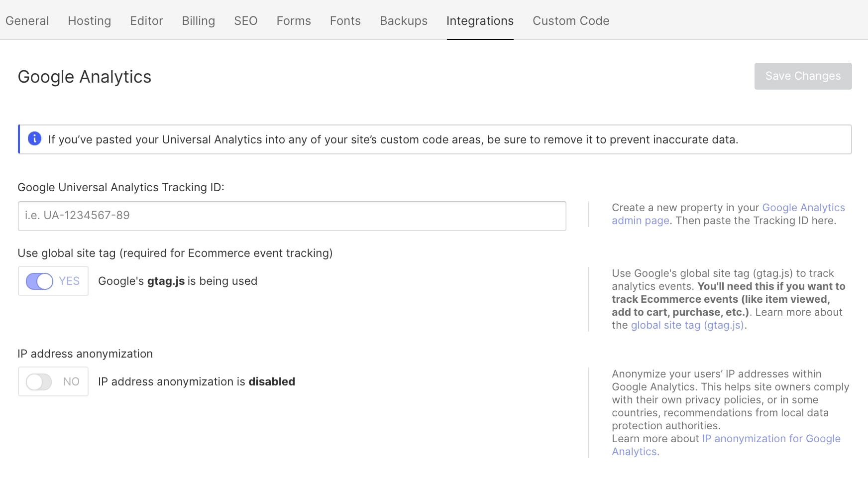Open the General settings tab
This screenshot has height=496, width=868.
pyautogui.click(x=27, y=20)
